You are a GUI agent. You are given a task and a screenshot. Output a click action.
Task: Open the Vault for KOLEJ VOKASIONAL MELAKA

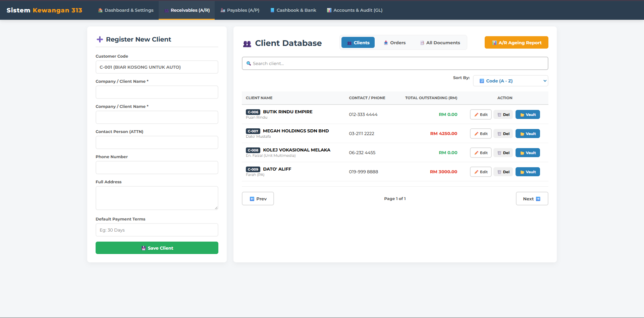pyautogui.click(x=527, y=152)
